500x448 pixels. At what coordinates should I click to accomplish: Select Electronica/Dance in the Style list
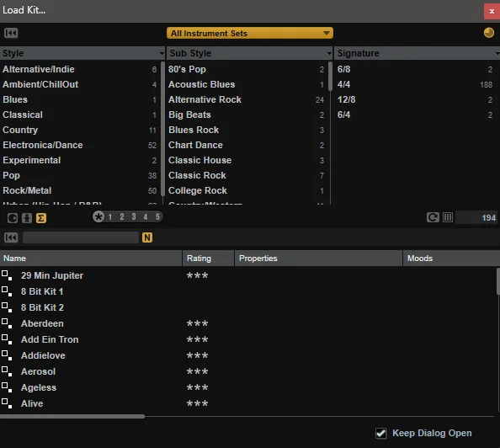click(80, 145)
